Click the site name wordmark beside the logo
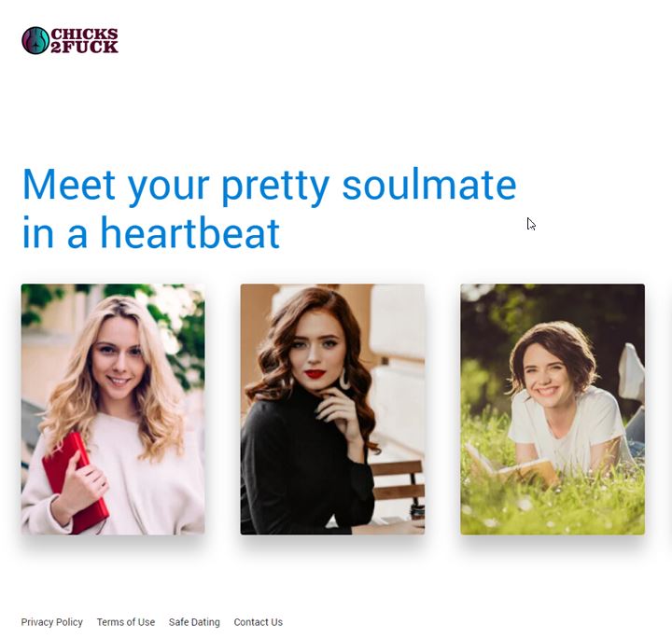Image resolution: width=672 pixels, height=638 pixels. pyautogui.click(x=84, y=41)
